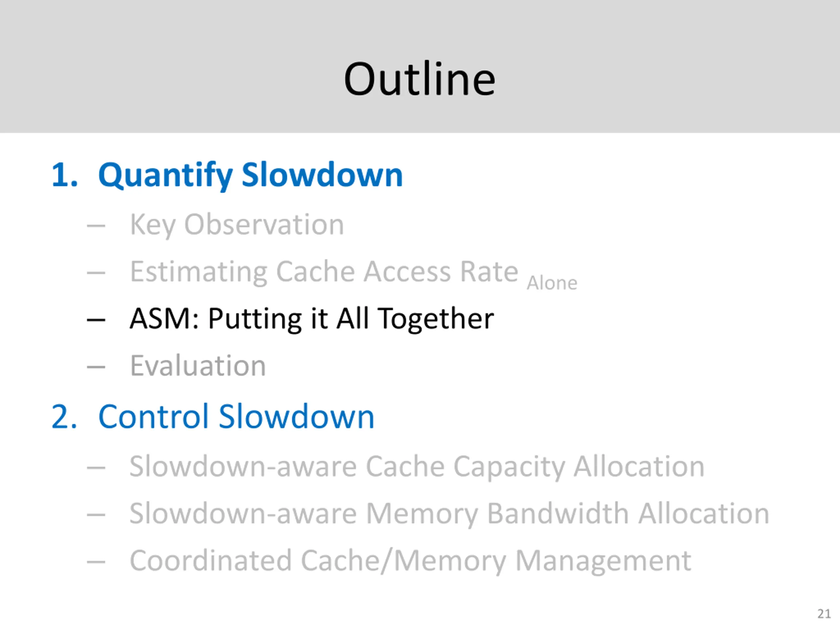Choose "Coordinated Cache/Memory Management" item
Screen dimensions: 840x630
coord(410,560)
